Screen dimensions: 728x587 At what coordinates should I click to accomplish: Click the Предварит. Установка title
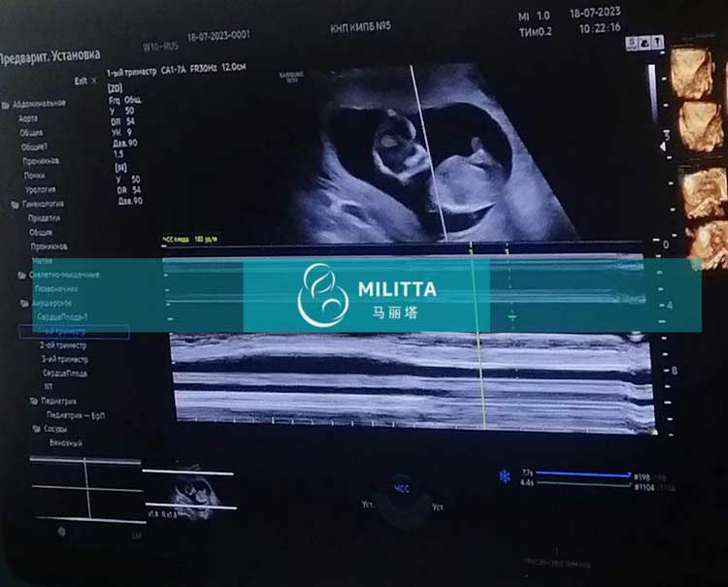(x=50, y=56)
